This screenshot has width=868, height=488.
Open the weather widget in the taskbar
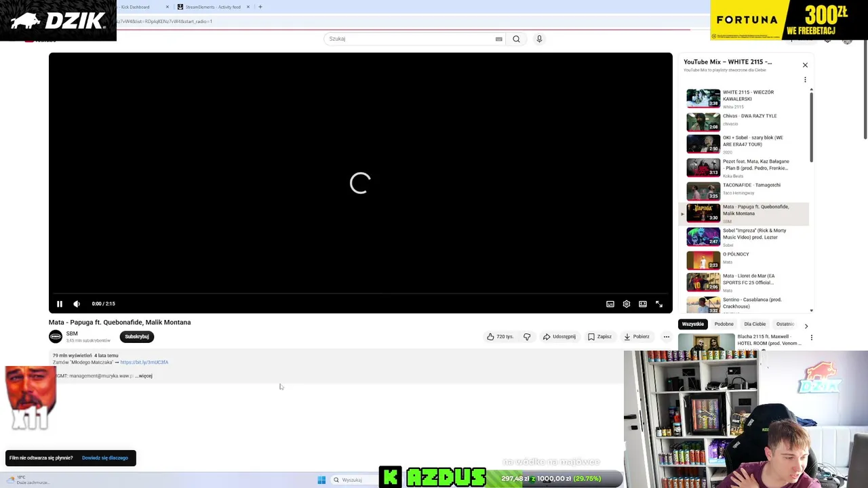tap(27, 480)
